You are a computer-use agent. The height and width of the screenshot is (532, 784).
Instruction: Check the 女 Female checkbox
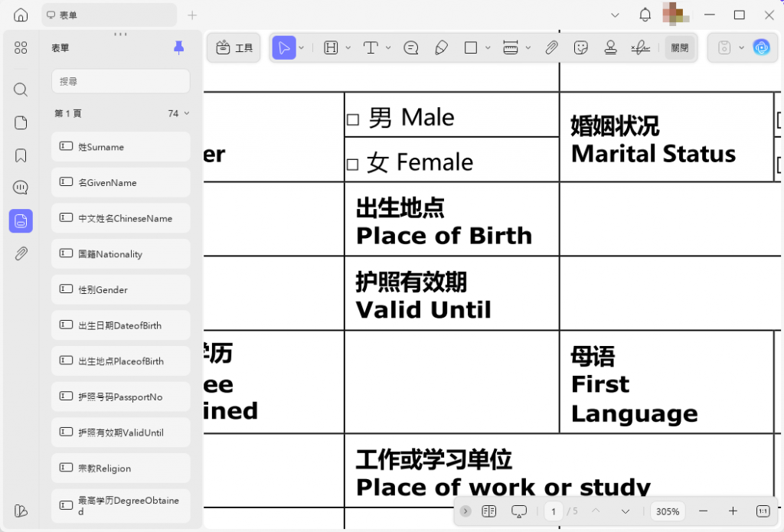click(352, 162)
